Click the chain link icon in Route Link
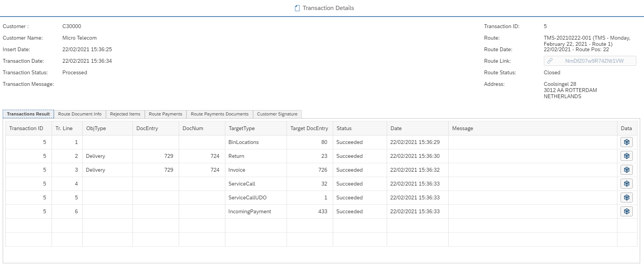 coord(550,61)
